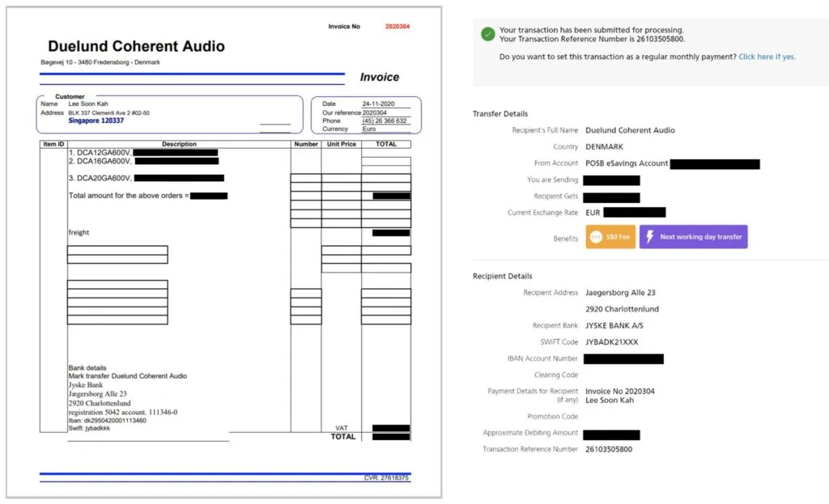The height and width of the screenshot is (504, 829).
Task: Click 'Jyske Bank' in invoice bank details
Action: click(86, 385)
